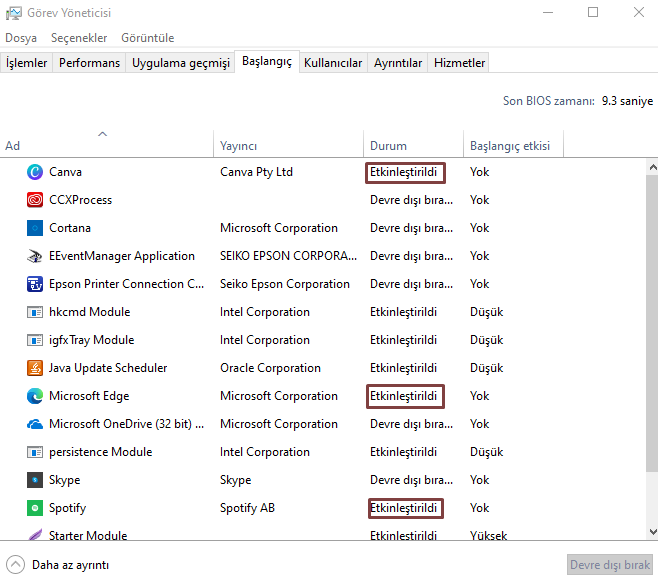This screenshot has height=586, width=658.
Task: Select the CCXProcess Adobe icon
Action: point(35,200)
